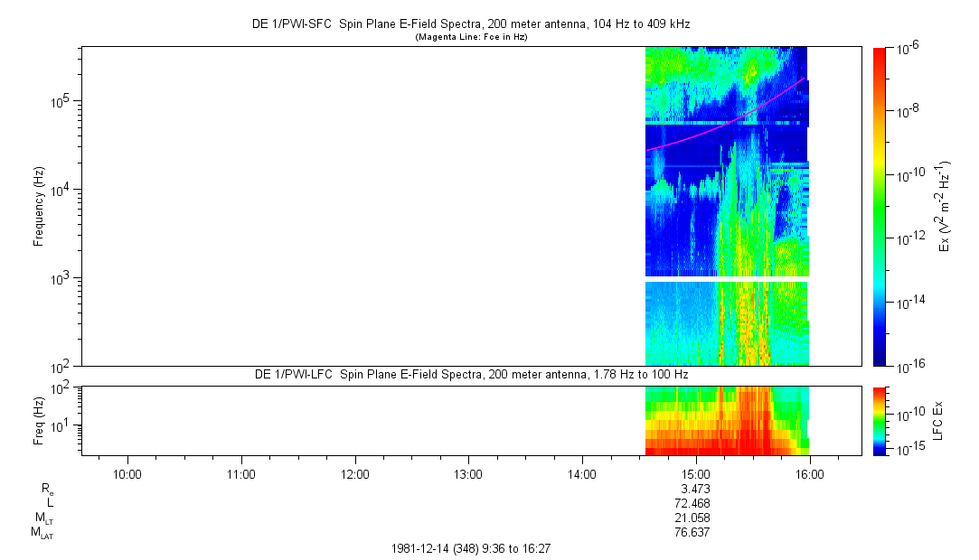979x560 pixels.
Task: Click the main Ex color bar
Action: point(880,206)
